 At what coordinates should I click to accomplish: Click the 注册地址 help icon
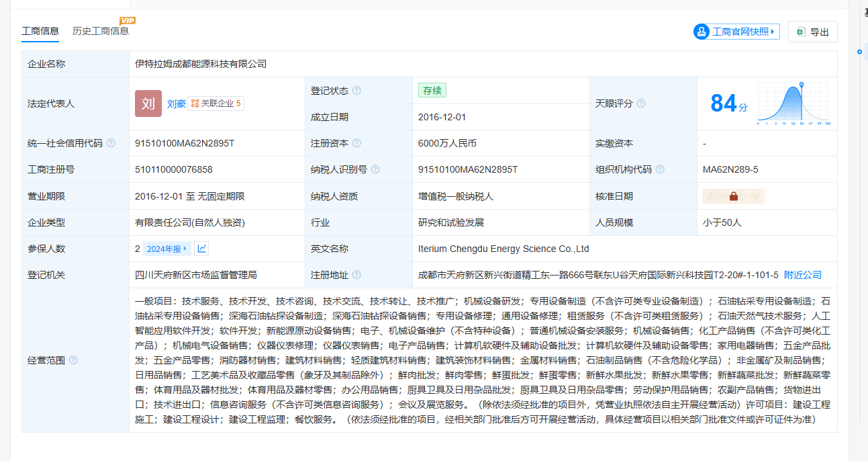[356, 275]
